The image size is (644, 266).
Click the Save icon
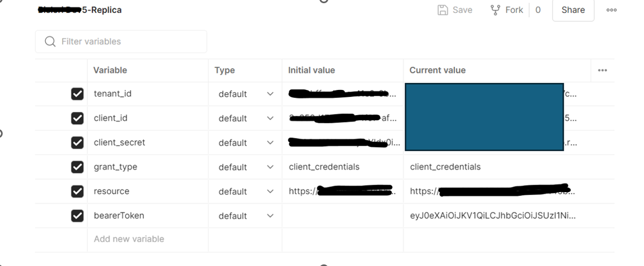(x=443, y=10)
